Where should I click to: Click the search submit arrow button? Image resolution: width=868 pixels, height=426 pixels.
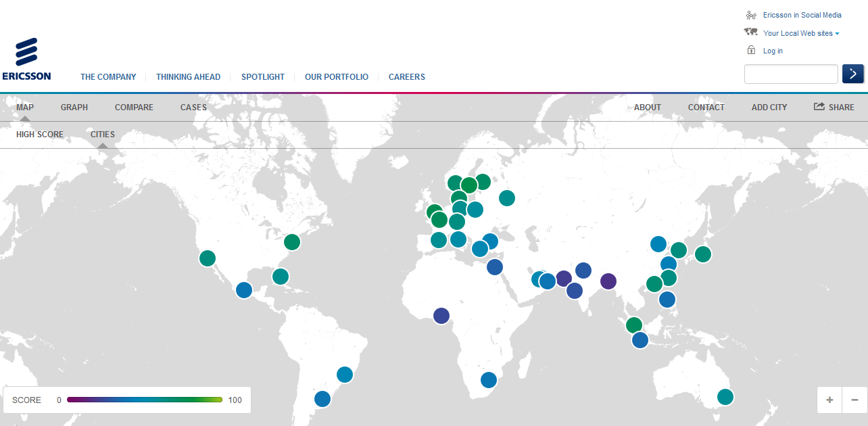852,74
